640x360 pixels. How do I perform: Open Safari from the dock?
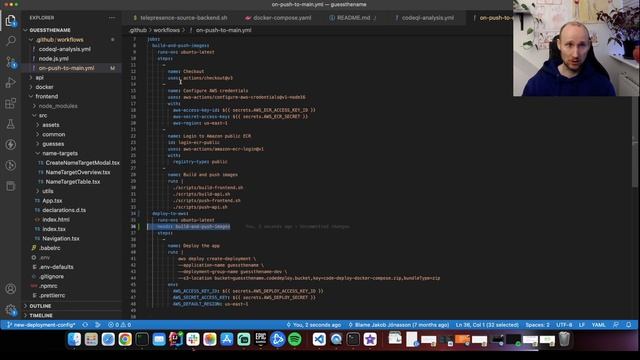(x=108, y=339)
